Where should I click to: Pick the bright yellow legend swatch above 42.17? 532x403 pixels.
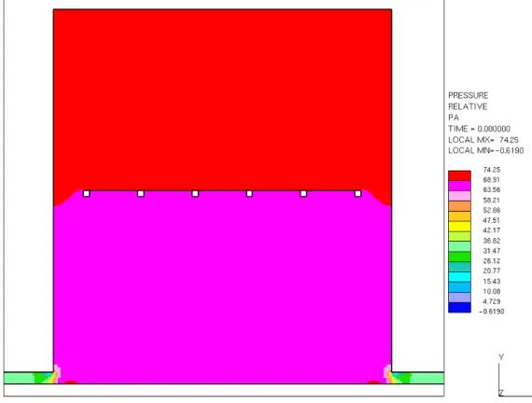[x=459, y=227]
